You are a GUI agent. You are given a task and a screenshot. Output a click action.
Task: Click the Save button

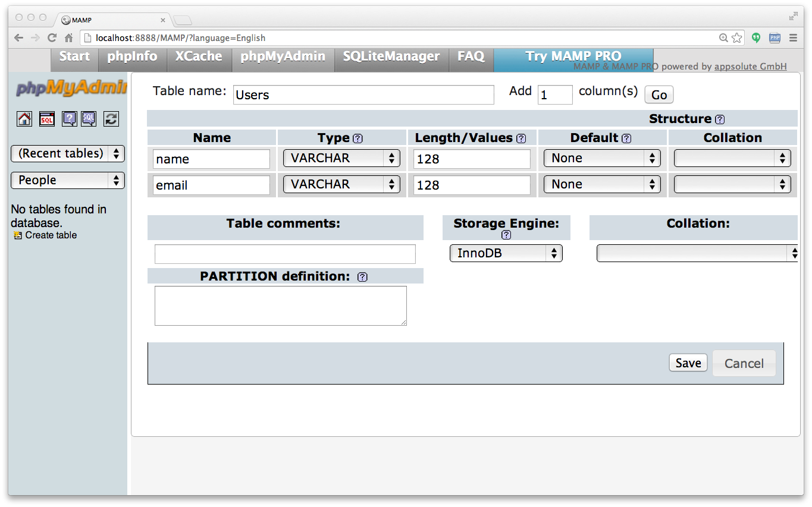tap(688, 363)
